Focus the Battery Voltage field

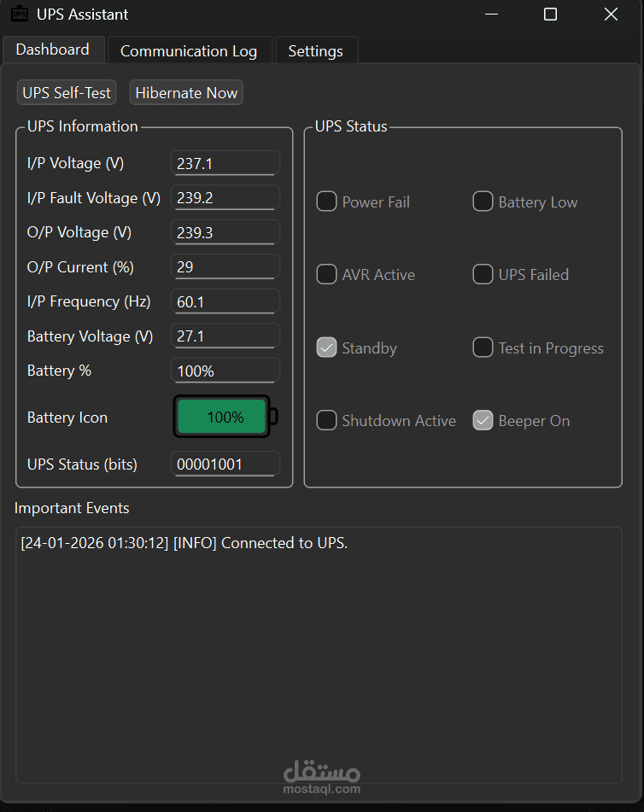tap(225, 336)
